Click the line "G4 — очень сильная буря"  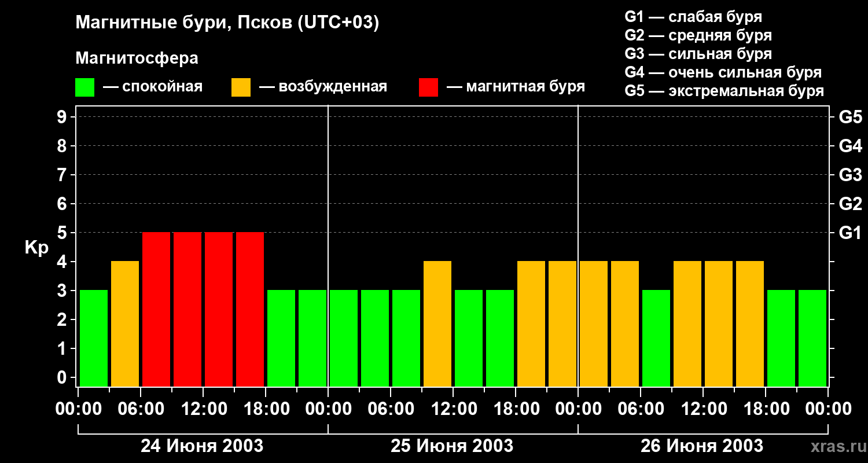[x=723, y=72]
